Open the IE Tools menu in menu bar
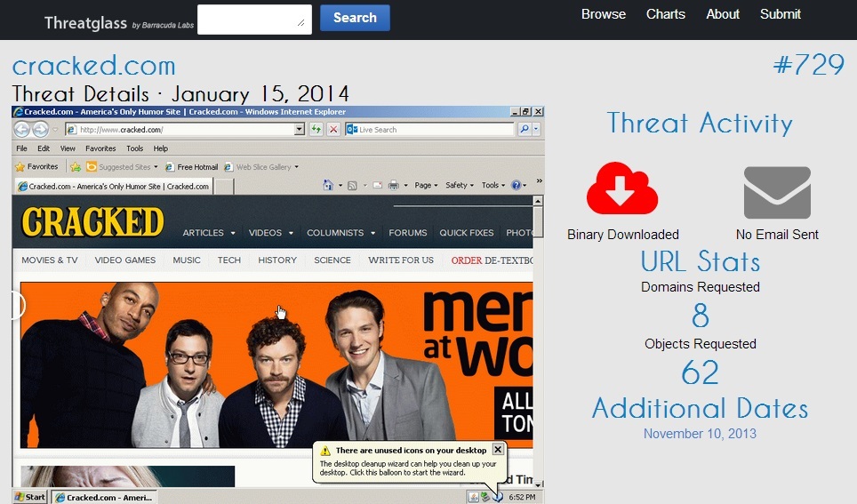The height and width of the screenshot is (504, 857). pos(134,148)
